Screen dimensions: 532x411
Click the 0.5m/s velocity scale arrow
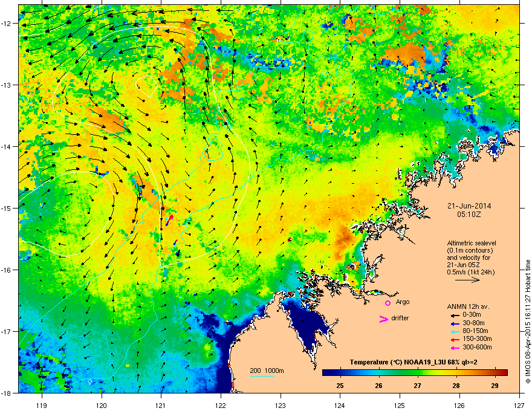pyautogui.click(x=467, y=280)
